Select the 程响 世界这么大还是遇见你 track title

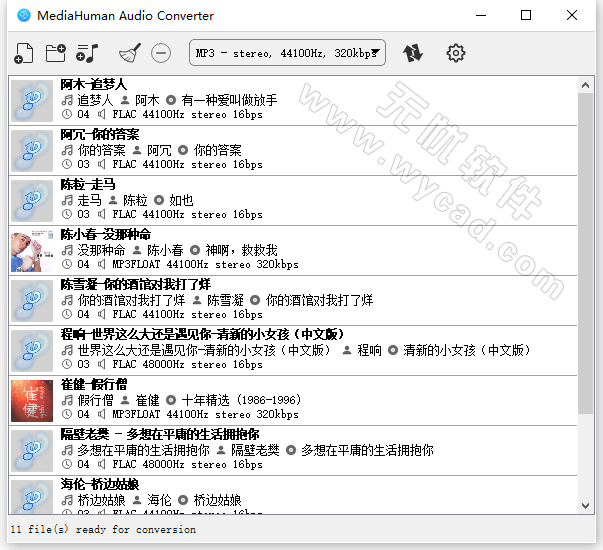[x=202, y=334]
